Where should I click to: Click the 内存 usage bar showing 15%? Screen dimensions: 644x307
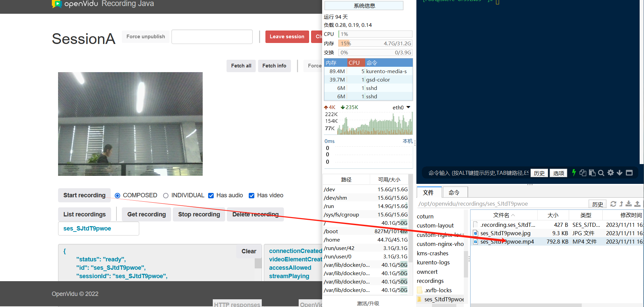point(375,44)
